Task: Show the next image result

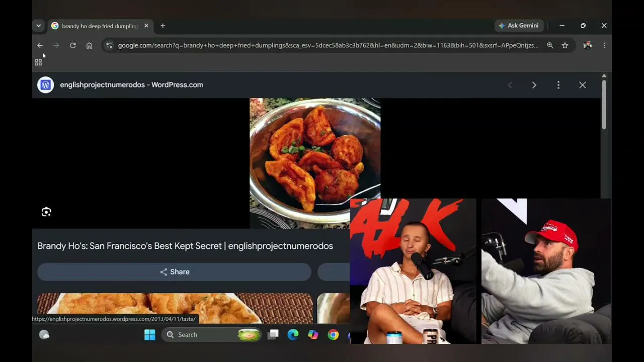Action: tap(534, 85)
